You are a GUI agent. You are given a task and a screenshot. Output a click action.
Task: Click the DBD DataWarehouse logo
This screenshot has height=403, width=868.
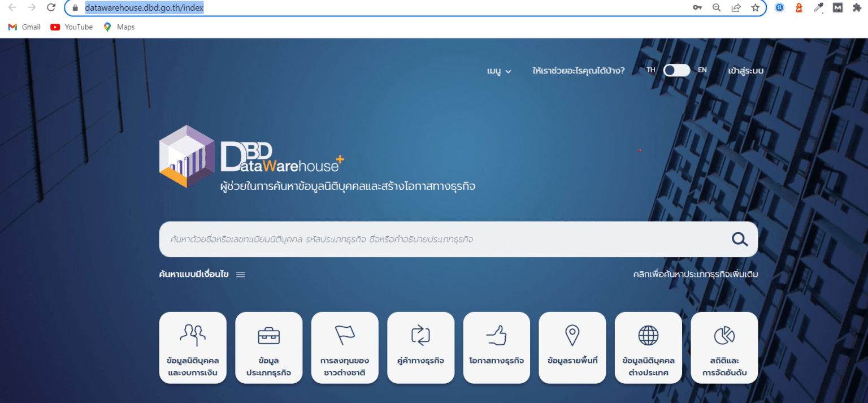click(x=250, y=157)
